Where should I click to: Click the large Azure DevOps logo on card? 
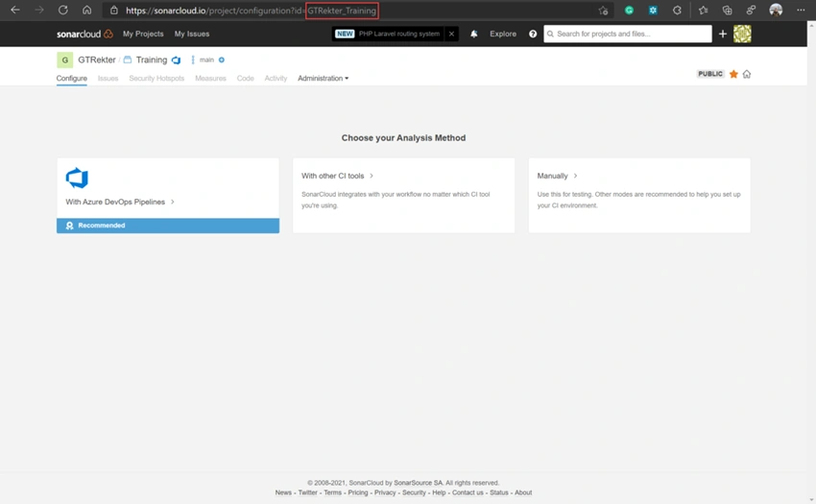click(x=77, y=178)
